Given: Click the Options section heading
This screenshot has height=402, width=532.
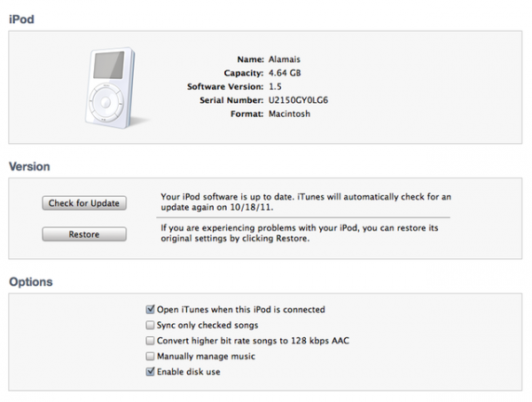Looking at the screenshot, I should coord(30,282).
